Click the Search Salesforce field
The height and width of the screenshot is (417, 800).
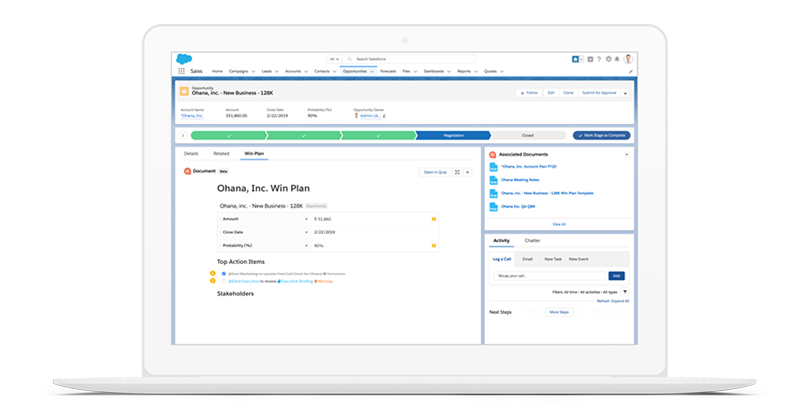pyautogui.click(x=409, y=59)
